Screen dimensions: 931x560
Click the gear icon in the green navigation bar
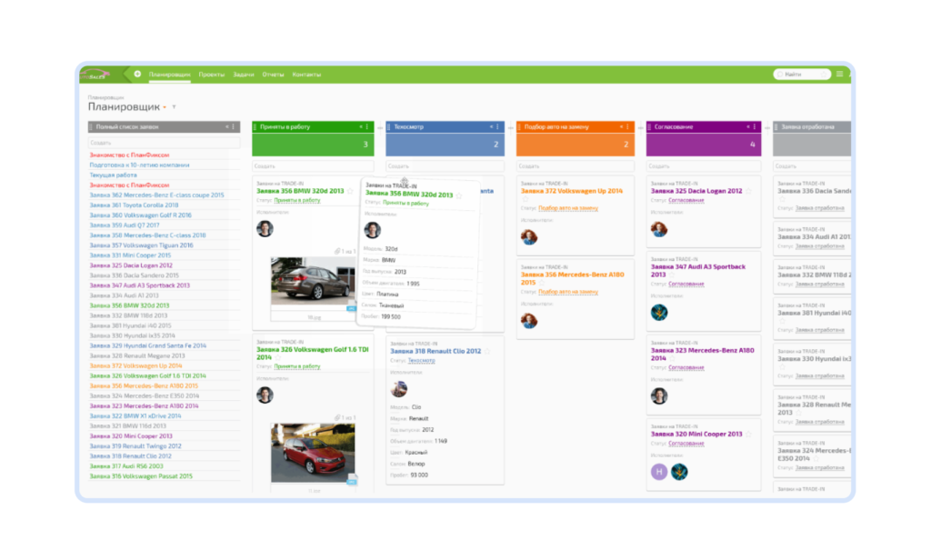pyautogui.click(x=138, y=75)
